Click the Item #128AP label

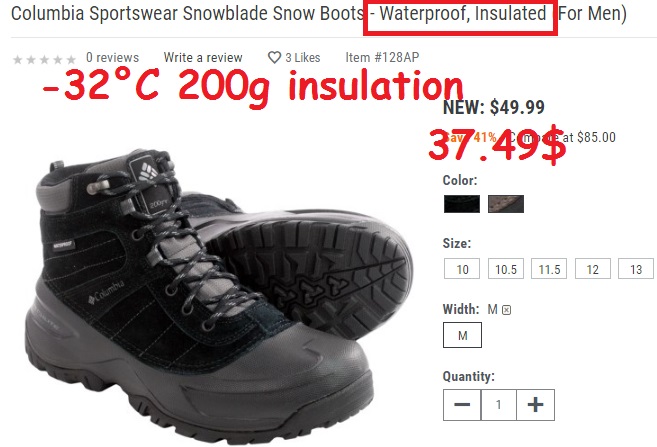tap(382, 57)
